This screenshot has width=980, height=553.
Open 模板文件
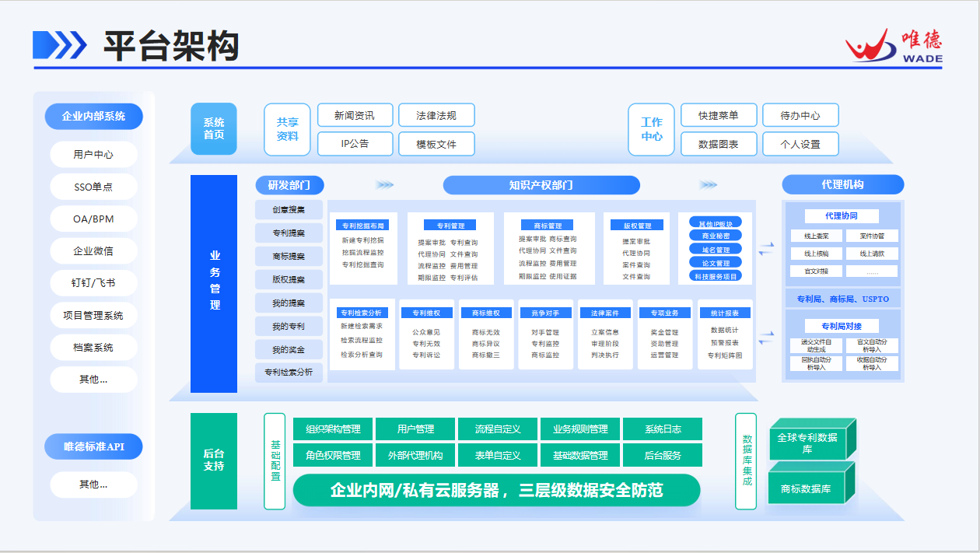(x=436, y=144)
